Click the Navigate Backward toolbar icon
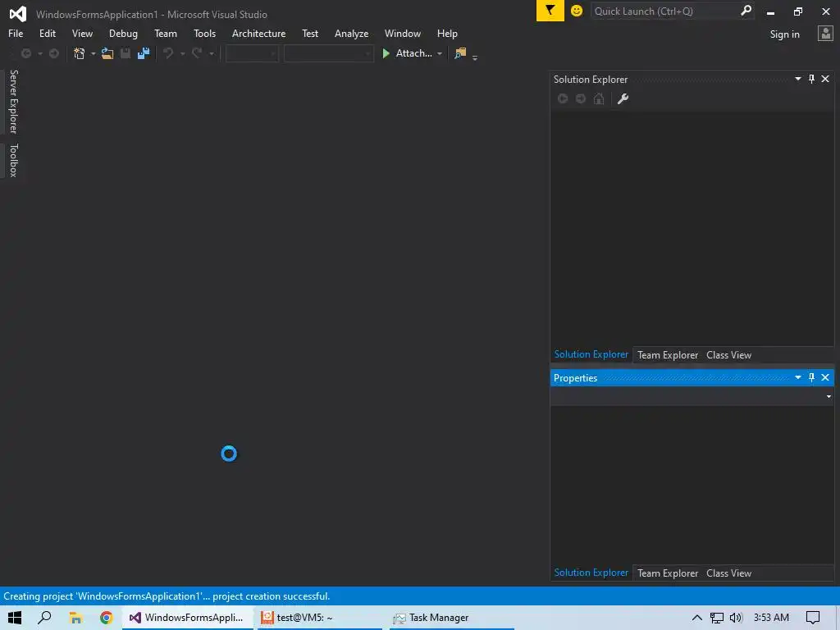The width and height of the screenshot is (840, 630). 25,53
